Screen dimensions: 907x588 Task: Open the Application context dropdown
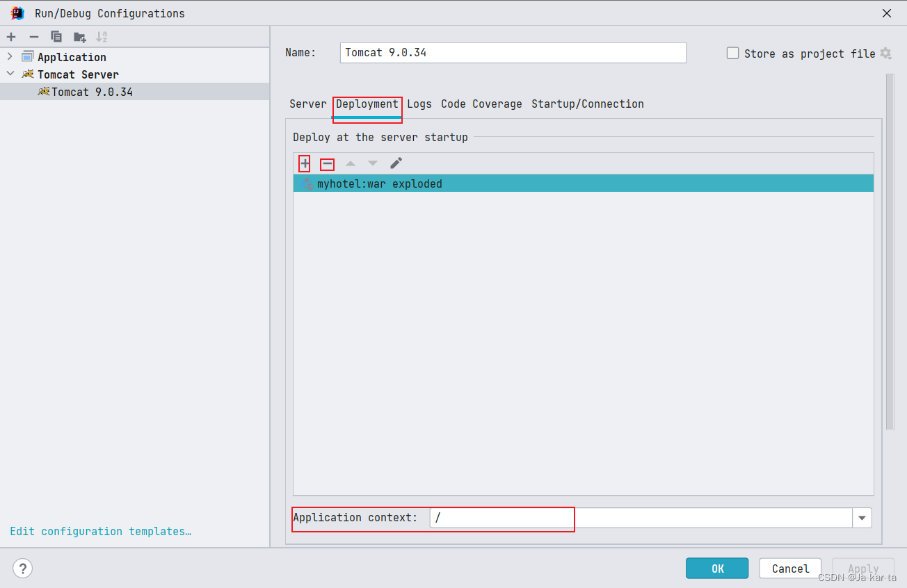[862, 518]
